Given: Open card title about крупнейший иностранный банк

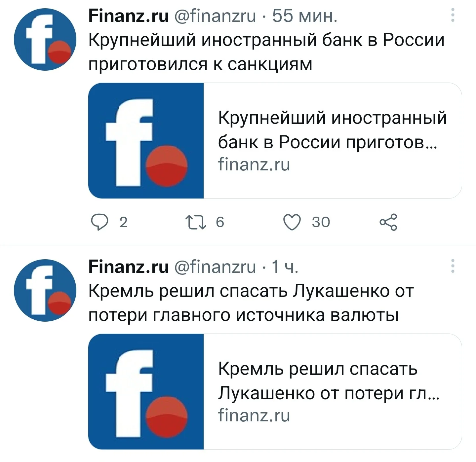Looking at the screenshot, I should 332,130.
